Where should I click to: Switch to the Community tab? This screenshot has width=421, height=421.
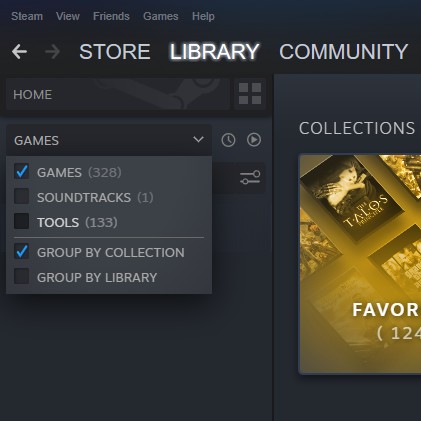343,52
